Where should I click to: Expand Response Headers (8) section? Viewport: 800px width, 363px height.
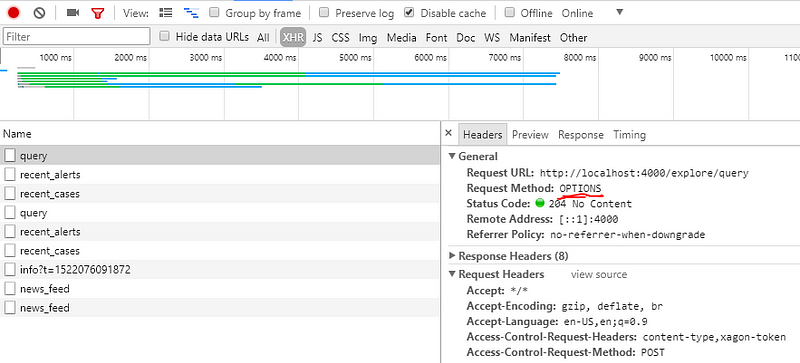click(452, 256)
